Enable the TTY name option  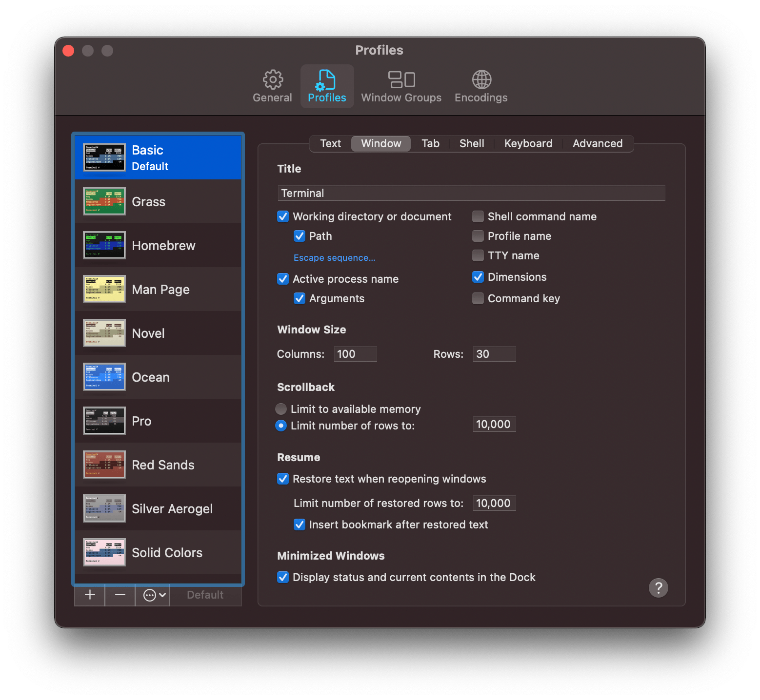tap(478, 255)
